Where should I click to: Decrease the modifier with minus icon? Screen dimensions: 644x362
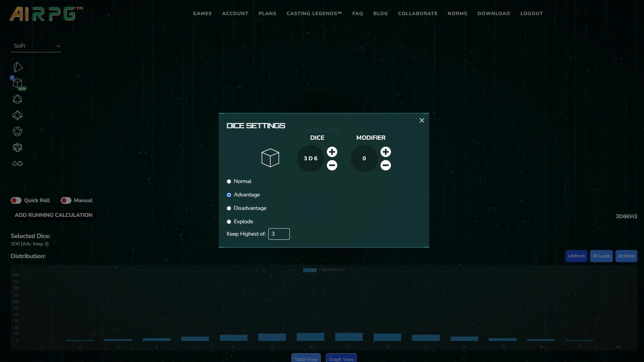[x=385, y=165]
